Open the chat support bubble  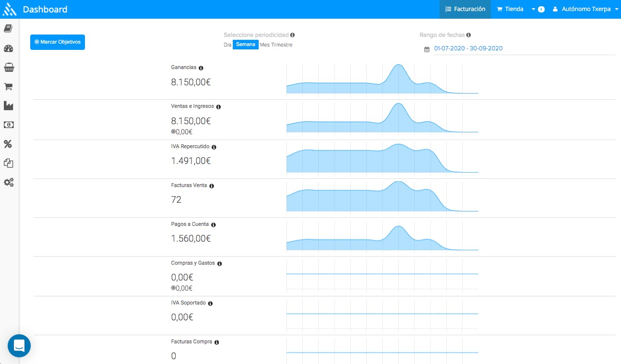point(19,346)
